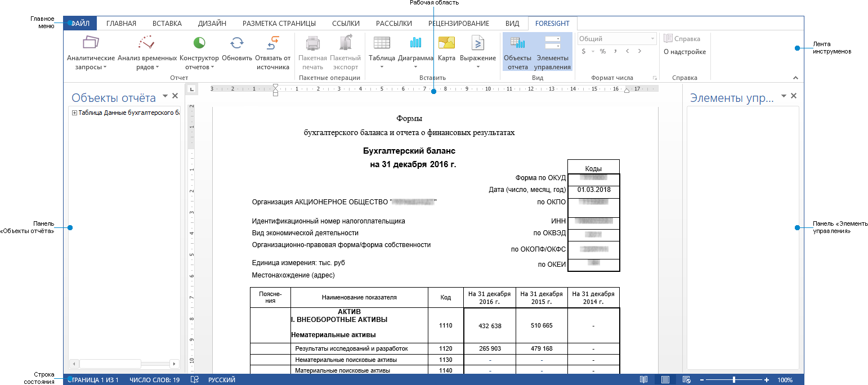Open the Таблица dropdown arrow

[x=382, y=66]
